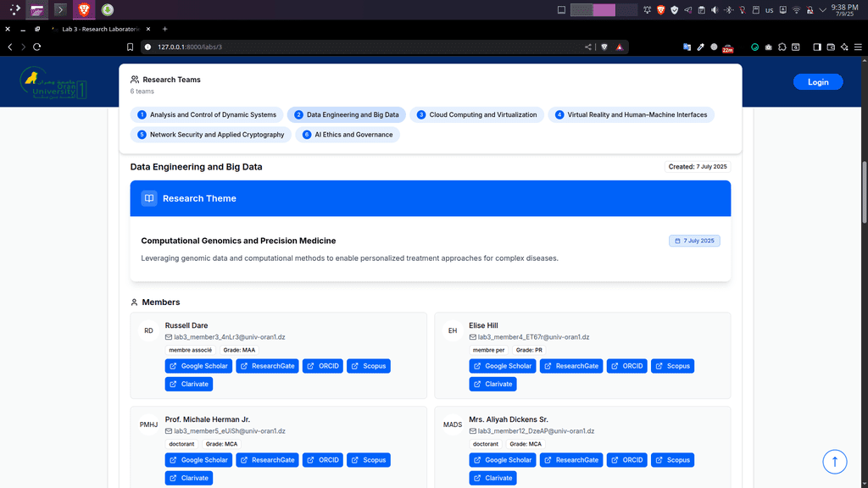This screenshot has width=868, height=488.
Task: Select the Cloud Computing and Virtualization team tab
Action: [x=476, y=115]
